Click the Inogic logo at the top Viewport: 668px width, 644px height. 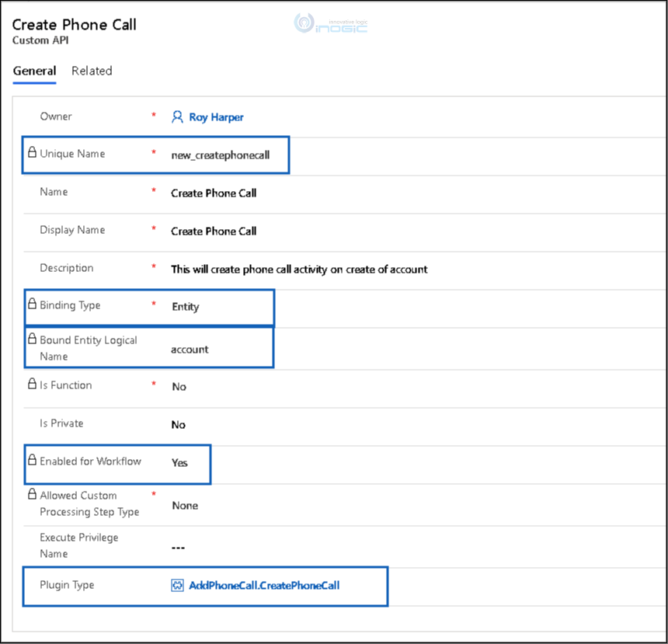331,24
